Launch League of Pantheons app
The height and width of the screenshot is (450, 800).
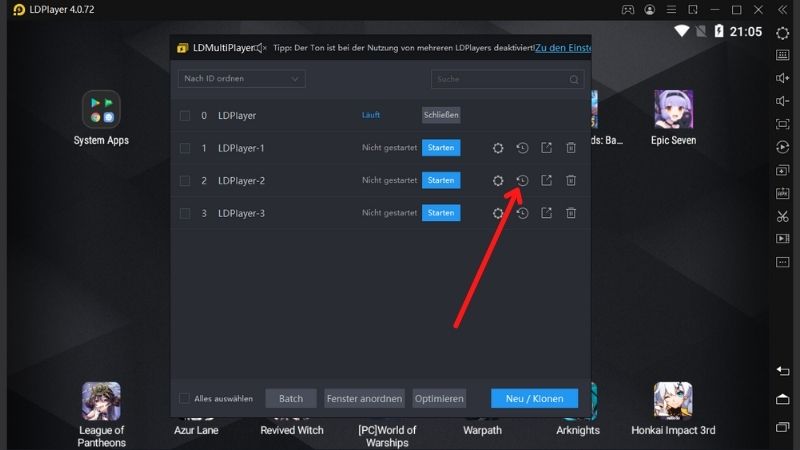(101, 402)
